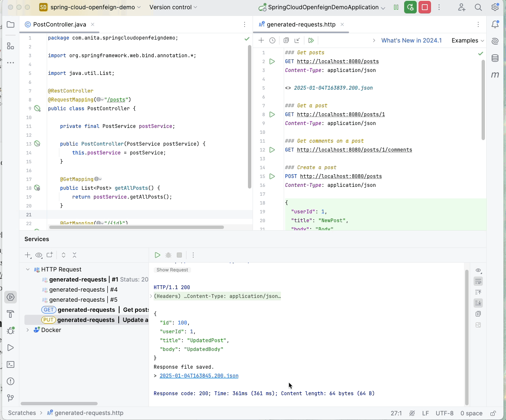
Task: Open the Debug tool window in sidebar
Action: point(11,331)
